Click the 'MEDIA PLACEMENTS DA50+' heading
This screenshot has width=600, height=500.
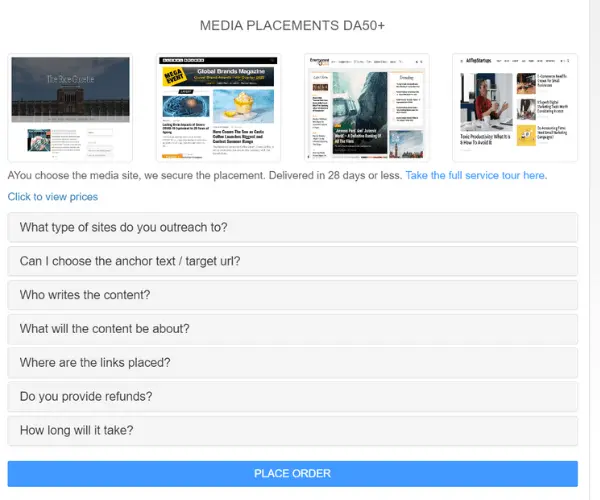(292, 26)
